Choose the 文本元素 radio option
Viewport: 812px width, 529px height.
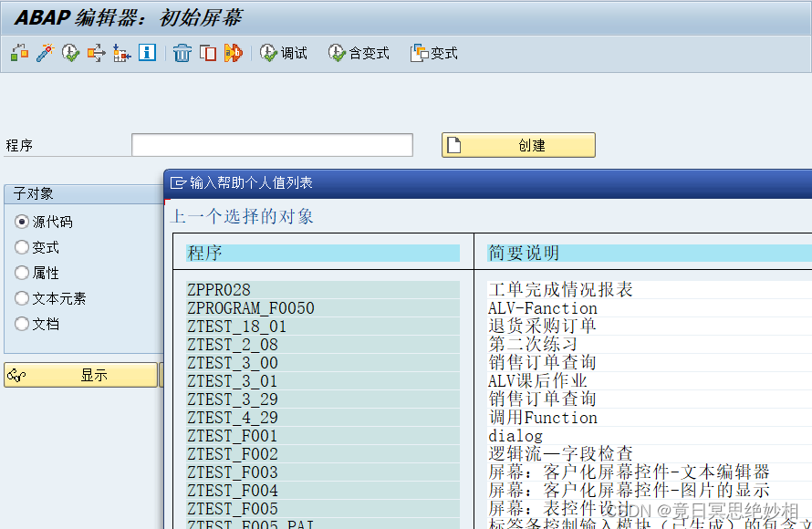coord(20,297)
